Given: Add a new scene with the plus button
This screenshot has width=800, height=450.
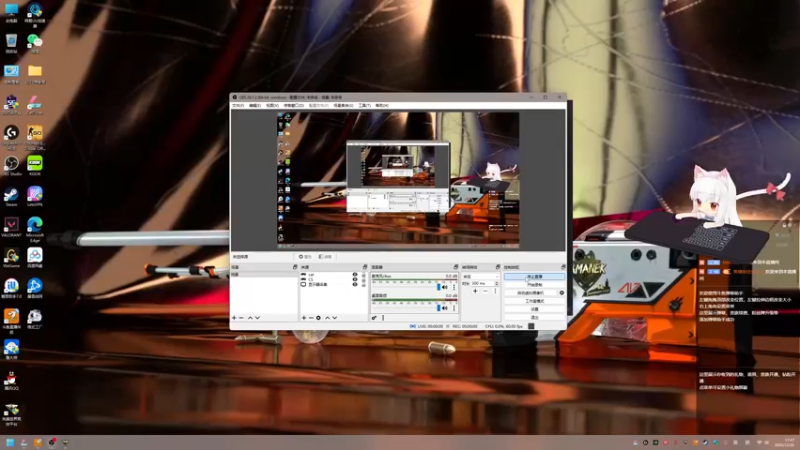Looking at the screenshot, I should [x=234, y=318].
